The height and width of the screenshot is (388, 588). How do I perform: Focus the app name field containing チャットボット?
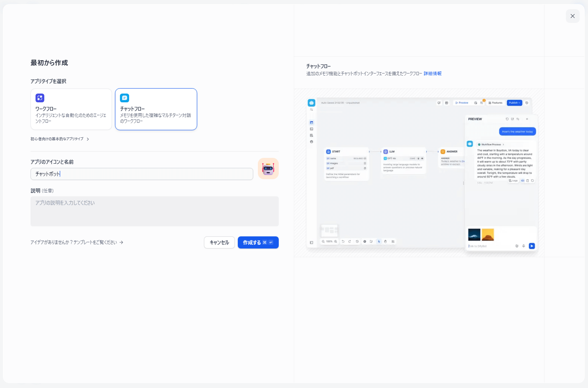[142, 174]
